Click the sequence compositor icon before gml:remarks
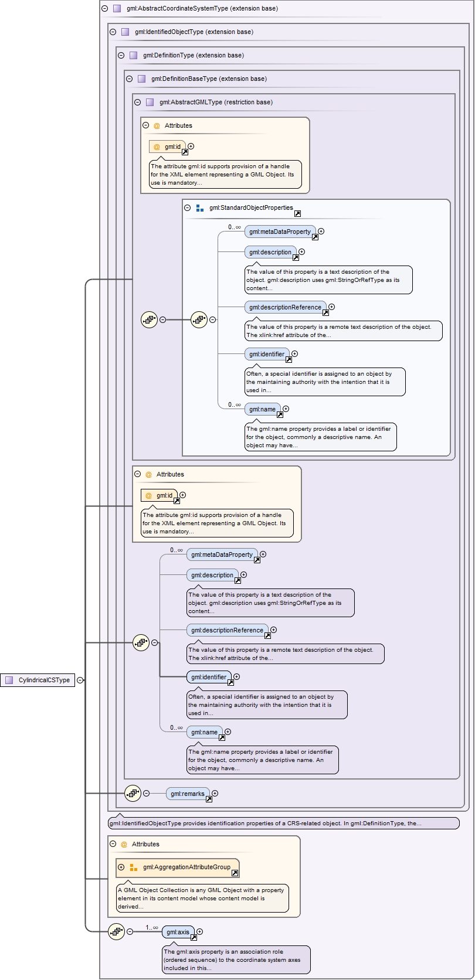 pyautogui.click(x=133, y=793)
